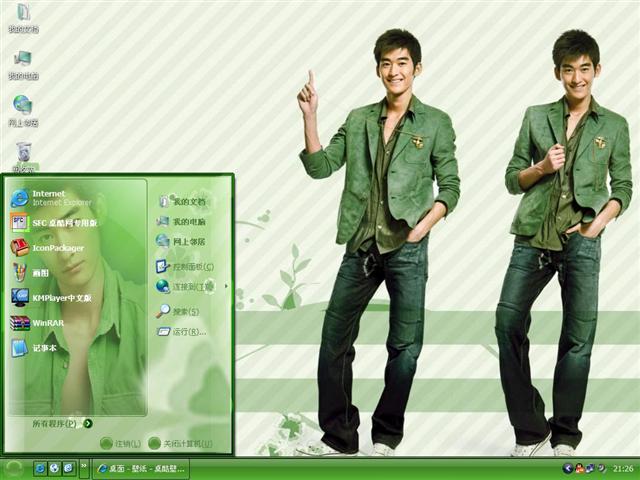Open the QQ penguin tray icon
This screenshot has height=480, width=640.
tap(578, 469)
